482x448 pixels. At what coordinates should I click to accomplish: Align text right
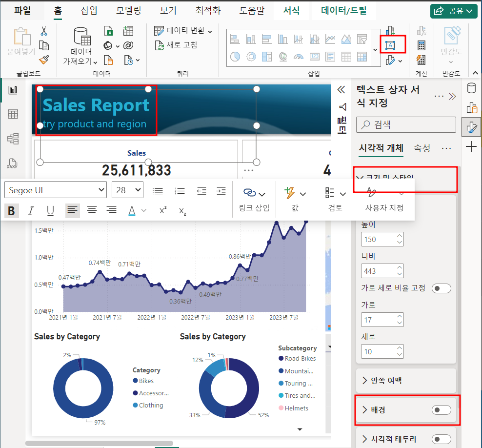click(x=111, y=211)
